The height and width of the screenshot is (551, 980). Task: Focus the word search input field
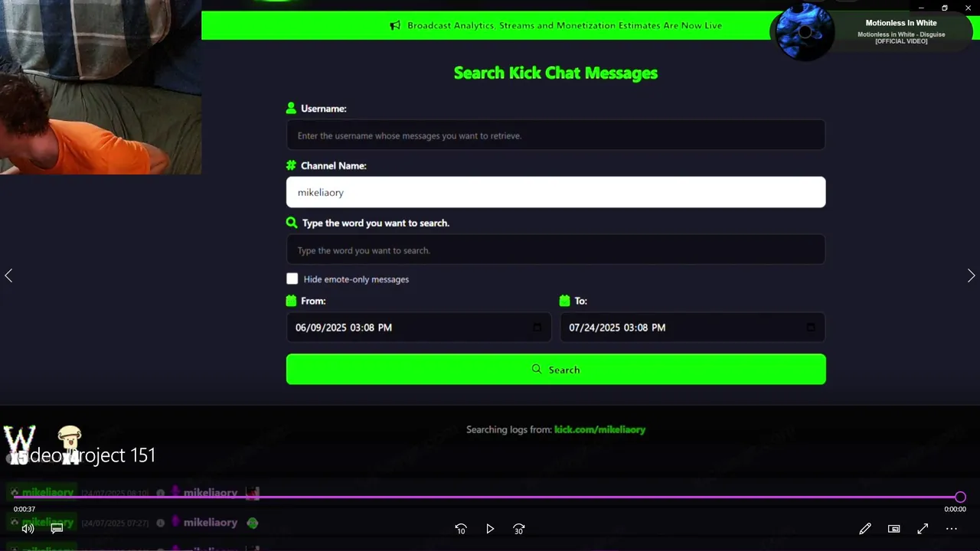(556, 250)
